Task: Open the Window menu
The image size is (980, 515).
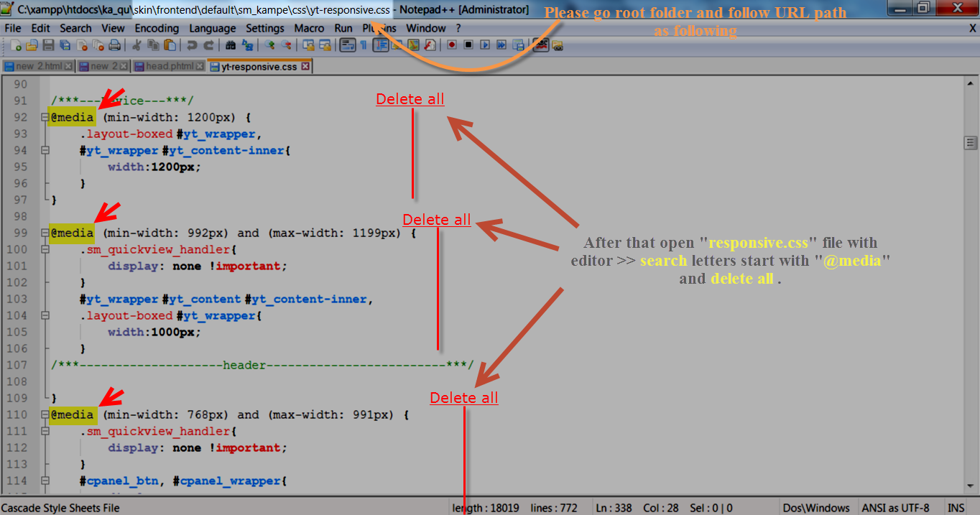Action: (426, 28)
